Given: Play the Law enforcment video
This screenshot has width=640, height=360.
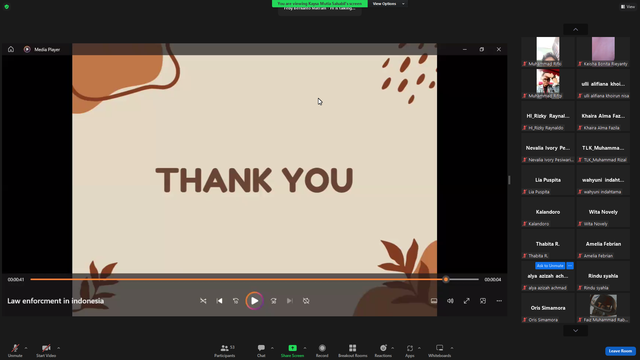Looking at the screenshot, I should click(254, 301).
